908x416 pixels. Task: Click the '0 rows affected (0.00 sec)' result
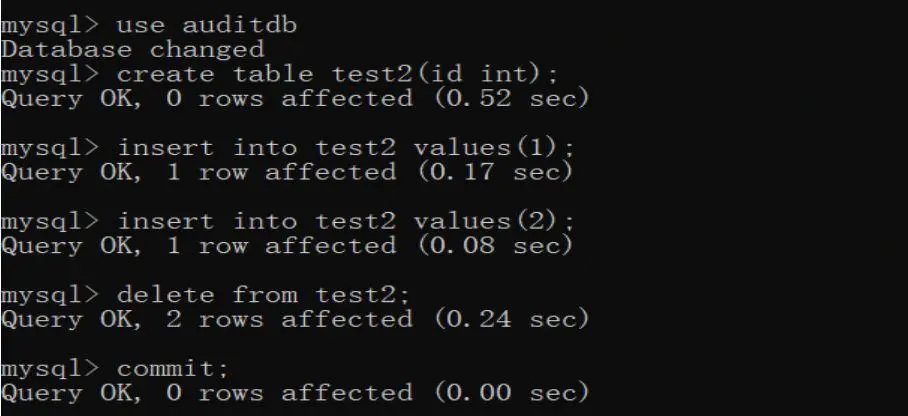pos(377,393)
